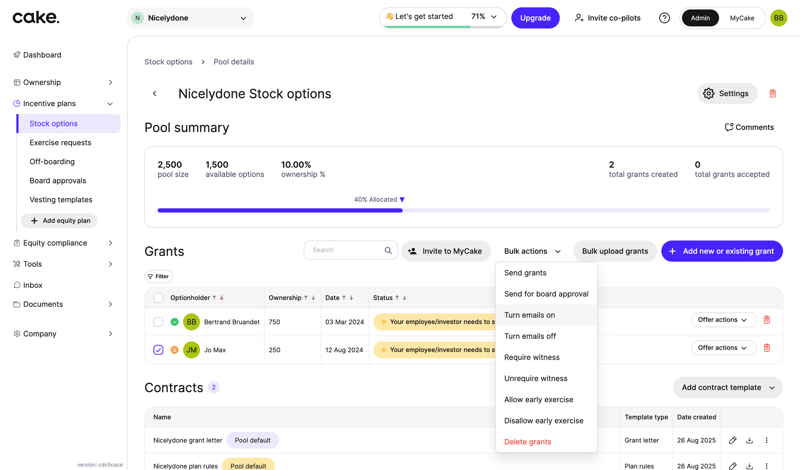Click the help question mark icon
Screen dimensions: 800x470
click(x=664, y=18)
